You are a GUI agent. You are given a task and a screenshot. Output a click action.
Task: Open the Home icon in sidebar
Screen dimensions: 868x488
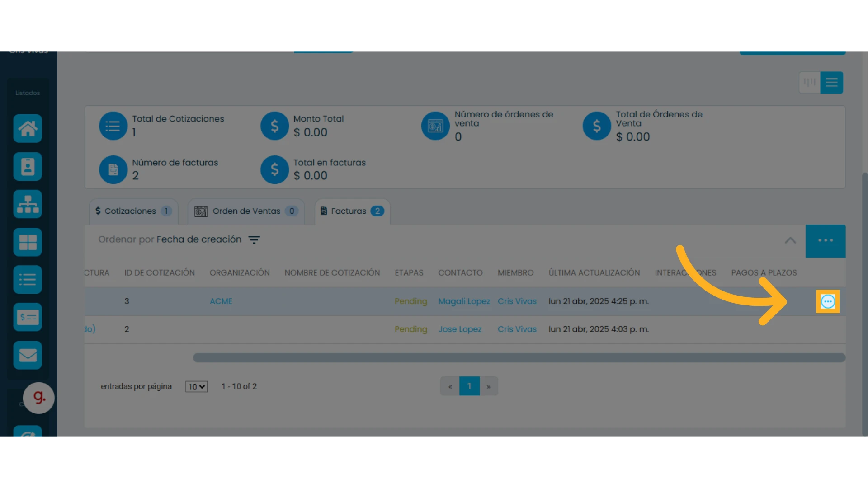pyautogui.click(x=28, y=128)
